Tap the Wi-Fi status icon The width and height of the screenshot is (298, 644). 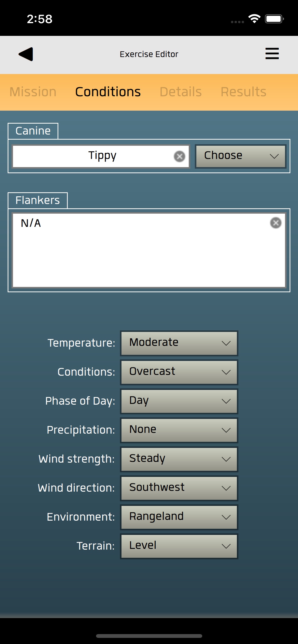(x=254, y=19)
